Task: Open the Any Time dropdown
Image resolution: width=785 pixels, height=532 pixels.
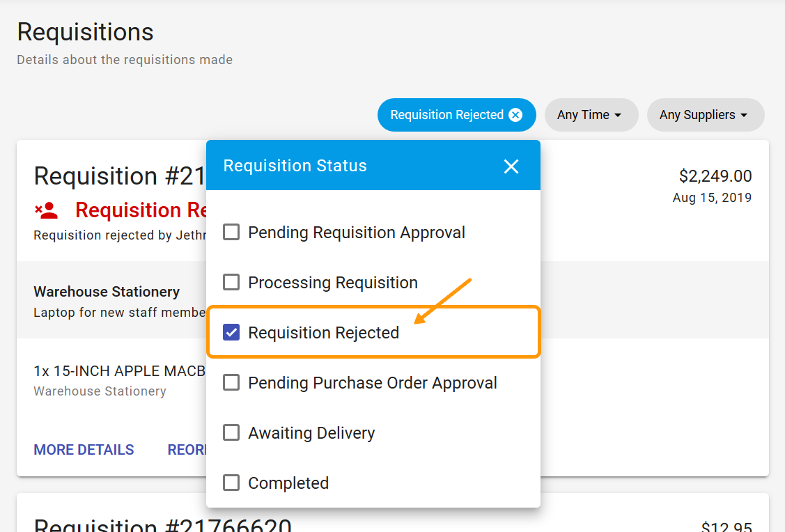Action: click(591, 115)
